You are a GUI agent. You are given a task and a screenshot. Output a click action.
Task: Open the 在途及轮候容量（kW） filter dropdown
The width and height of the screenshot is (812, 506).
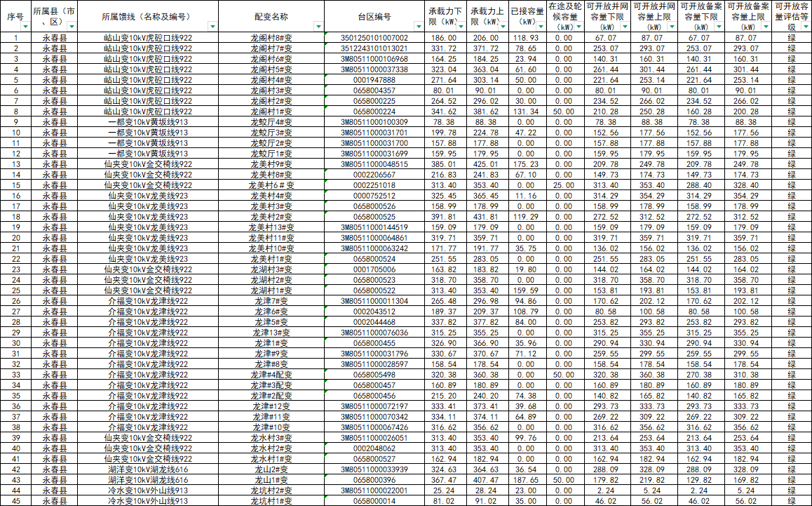click(578, 27)
